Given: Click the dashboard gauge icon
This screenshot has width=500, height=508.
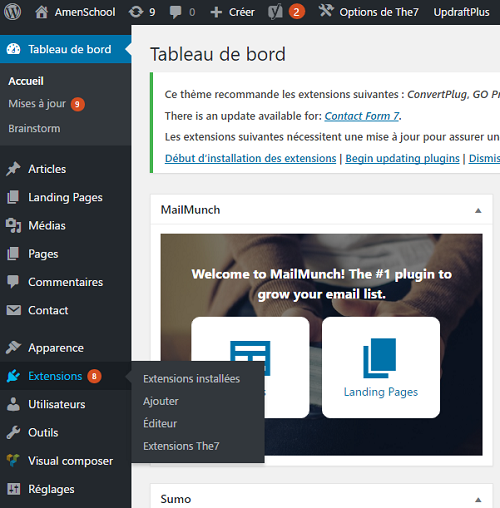Looking at the screenshot, I should point(14,49).
